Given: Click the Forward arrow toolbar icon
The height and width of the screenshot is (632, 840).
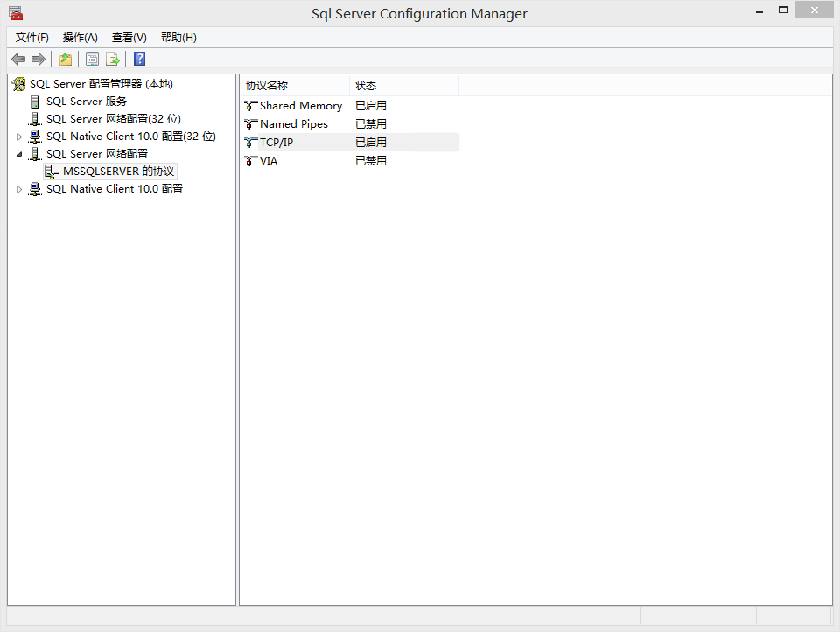Looking at the screenshot, I should tap(38, 59).
